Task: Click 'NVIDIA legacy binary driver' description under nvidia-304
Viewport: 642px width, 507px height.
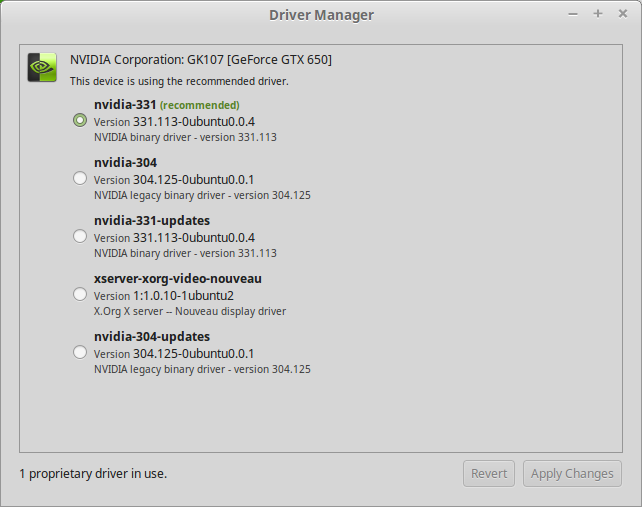Action: click(202, 195)
